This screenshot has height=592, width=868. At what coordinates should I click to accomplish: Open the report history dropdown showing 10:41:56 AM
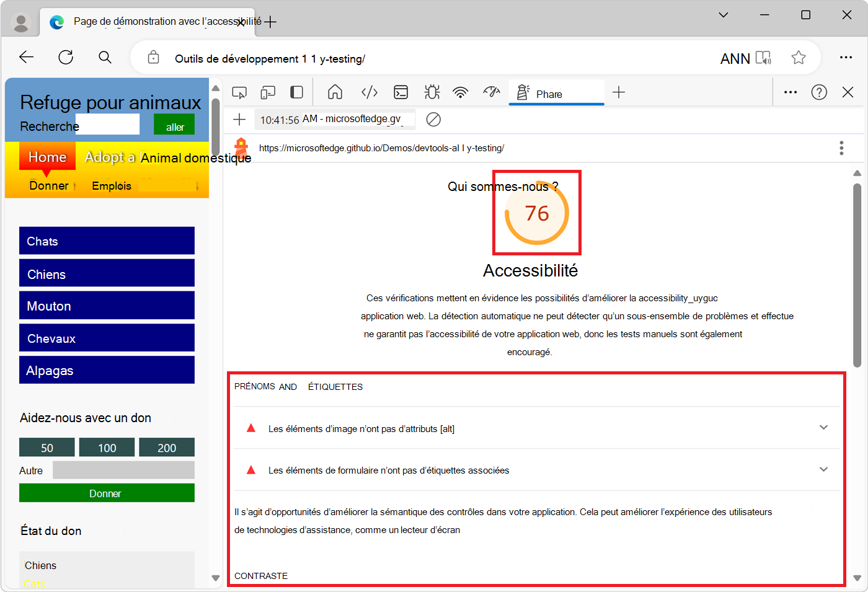point(335,120)
